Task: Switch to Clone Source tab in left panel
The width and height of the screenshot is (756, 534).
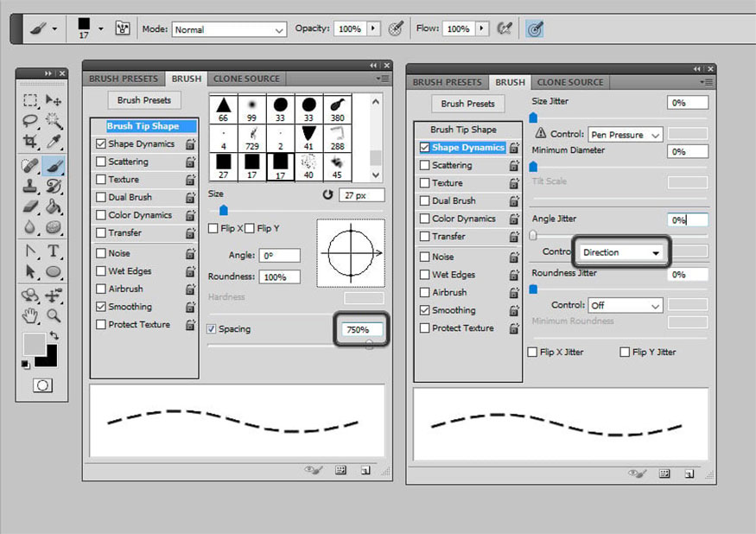Action: (x=246, y=79)
